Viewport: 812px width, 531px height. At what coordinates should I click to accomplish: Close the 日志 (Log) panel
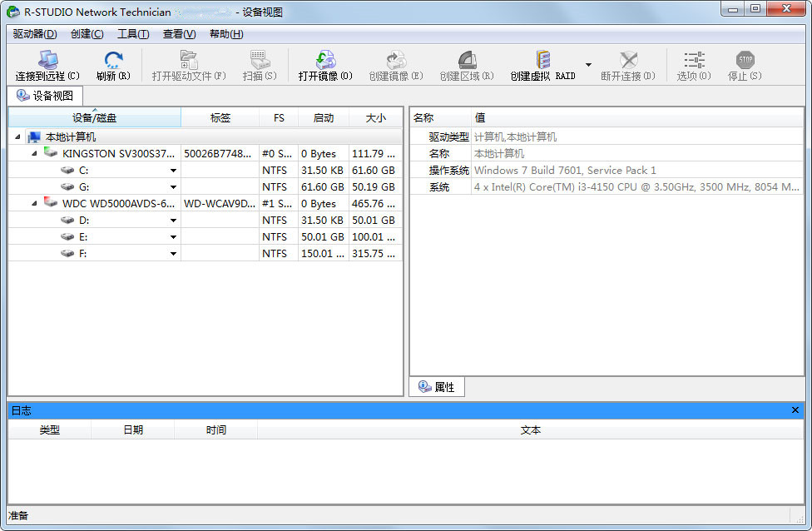pos(795,409)
